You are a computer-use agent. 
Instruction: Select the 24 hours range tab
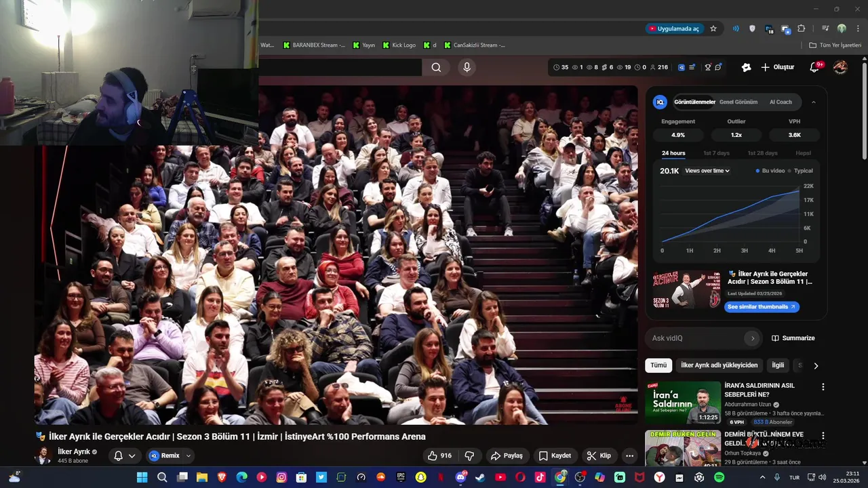tap(673, 153)
